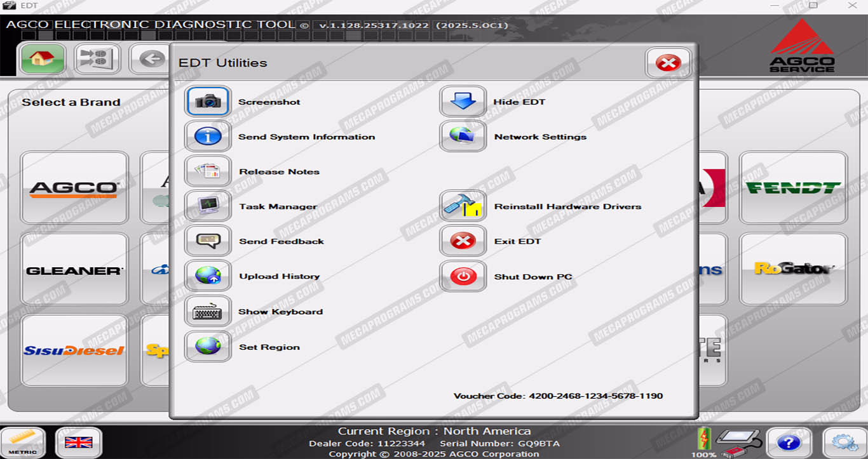Screen dimensions: 868x459
Task: Close the EDT Utilities dialog
Action: (x=668, y=63)
